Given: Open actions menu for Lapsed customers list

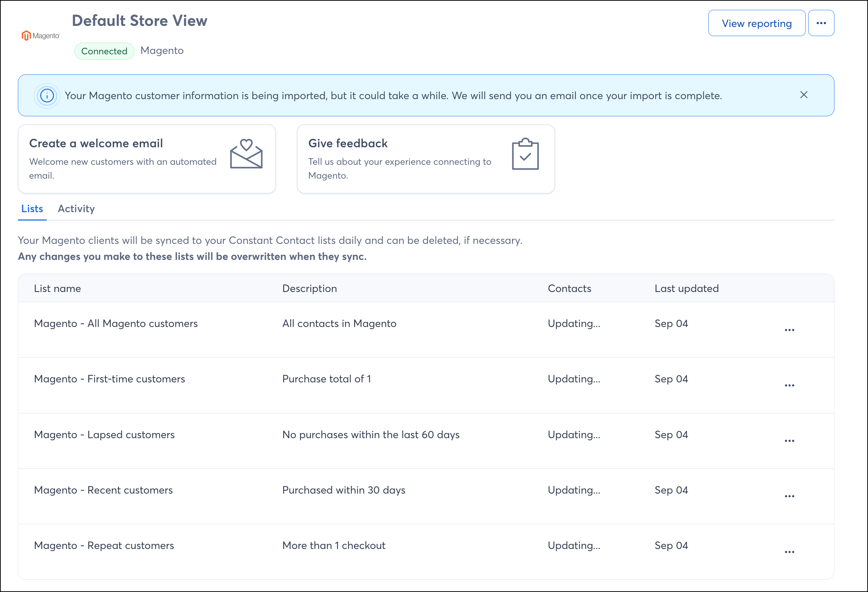Looking at the screenshot, I should [789, 441].
